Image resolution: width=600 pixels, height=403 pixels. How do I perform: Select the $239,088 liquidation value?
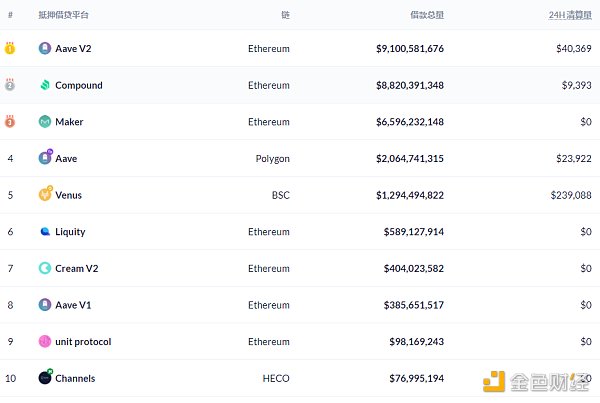coord(571,195)
